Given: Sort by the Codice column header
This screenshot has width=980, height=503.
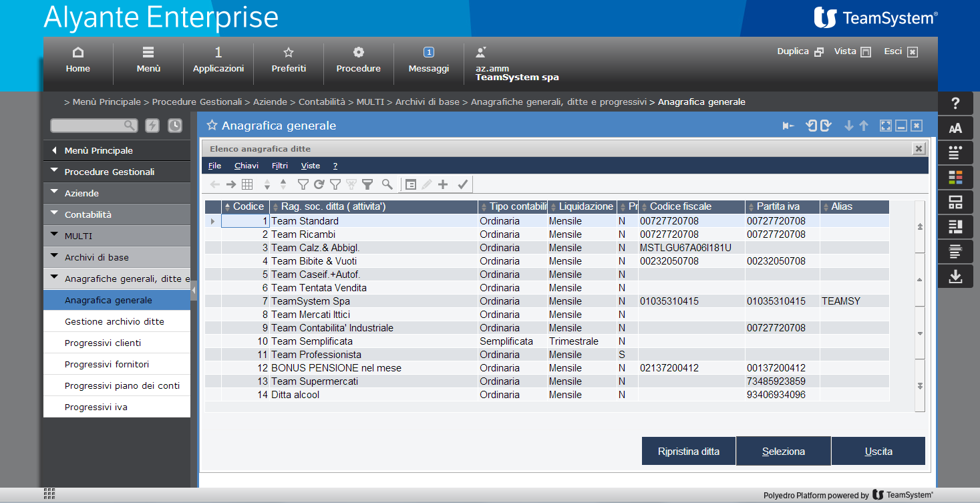Looking at the screenshot, I should pos(245,207).
